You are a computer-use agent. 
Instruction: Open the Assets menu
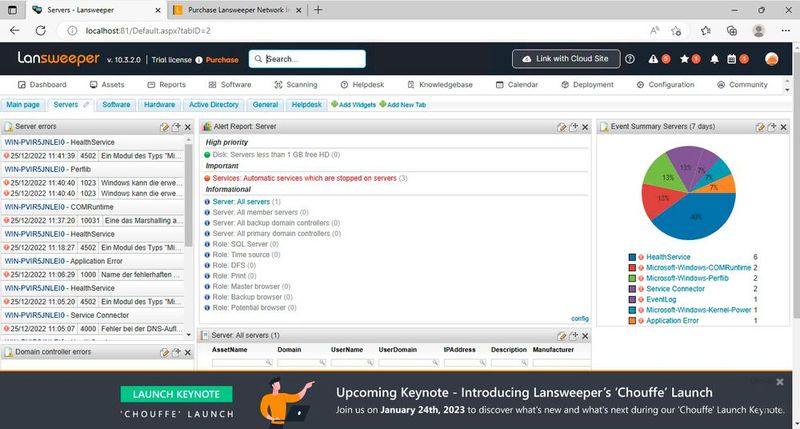(107, 85)
